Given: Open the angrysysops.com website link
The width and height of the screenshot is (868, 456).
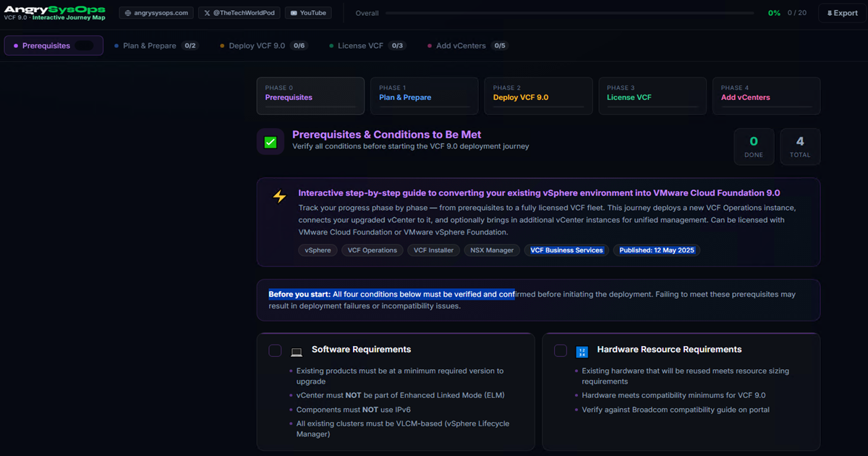Looking at the screenshot, I should (x=156, y=13).
